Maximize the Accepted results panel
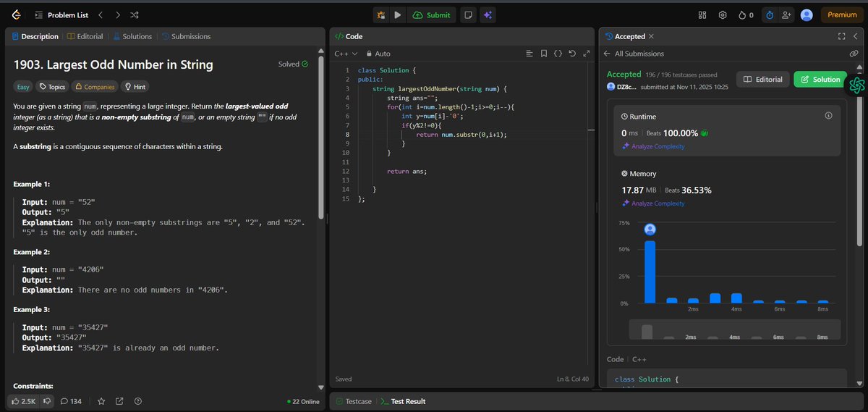 pos(842,36)
